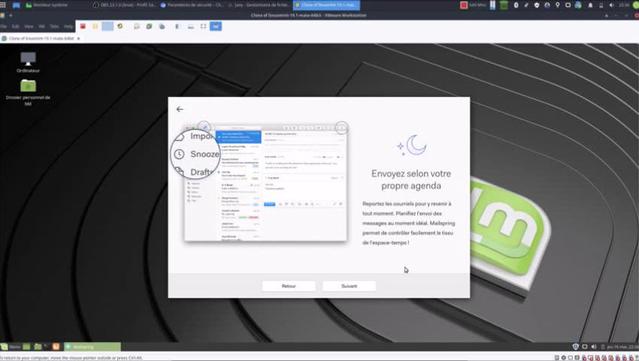Click the green trash icon in host panel

pos(504,5)
